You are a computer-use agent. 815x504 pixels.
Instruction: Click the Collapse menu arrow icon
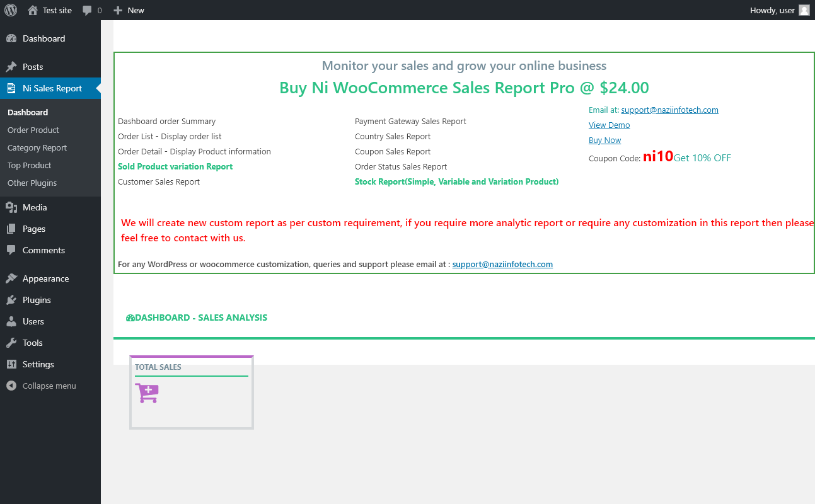[11, 386]
